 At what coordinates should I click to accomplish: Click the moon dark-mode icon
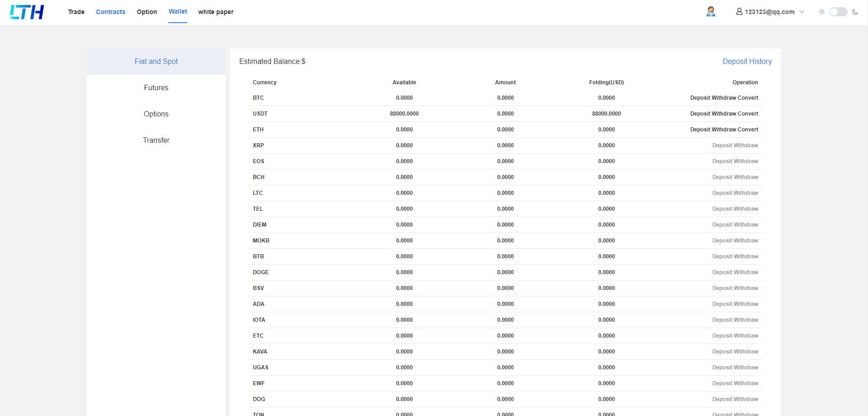coord(855,12)
